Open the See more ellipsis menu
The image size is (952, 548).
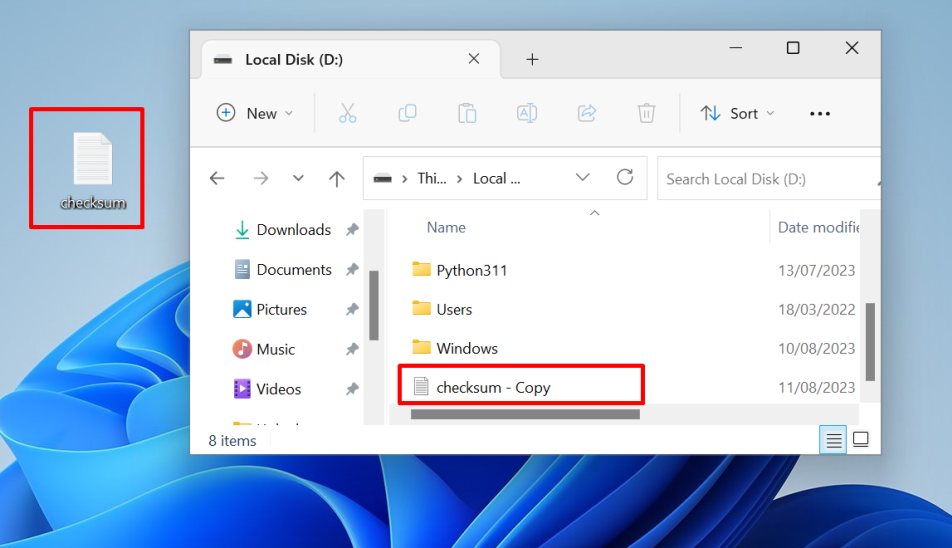point(820,113)
